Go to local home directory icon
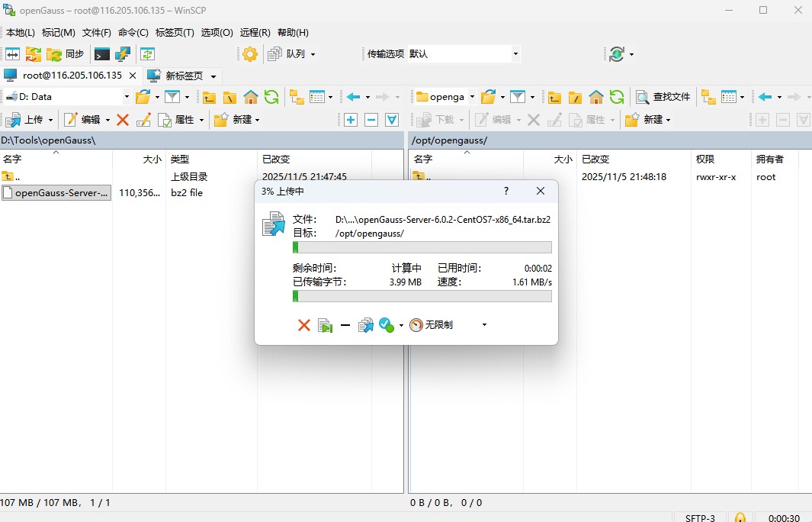 (251, 97)
